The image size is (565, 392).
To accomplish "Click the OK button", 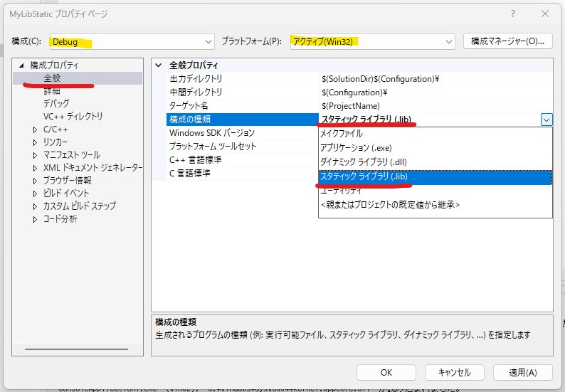I will tap(386, 372).
